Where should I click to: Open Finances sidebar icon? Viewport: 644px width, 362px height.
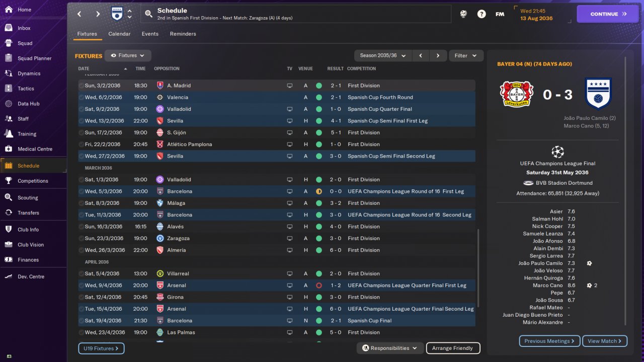9,260
